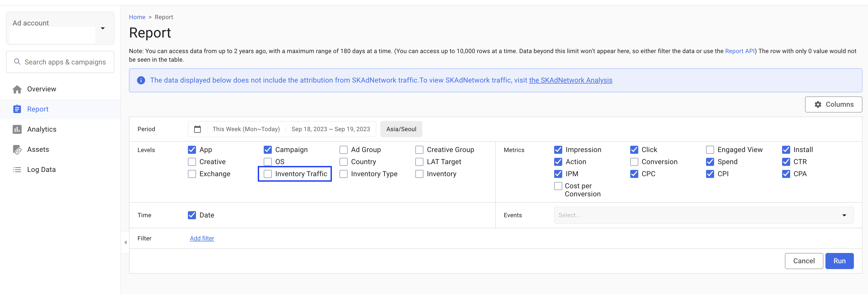
Task: Change the Asia/Seoul timezone
Action: tap(401, 129)
